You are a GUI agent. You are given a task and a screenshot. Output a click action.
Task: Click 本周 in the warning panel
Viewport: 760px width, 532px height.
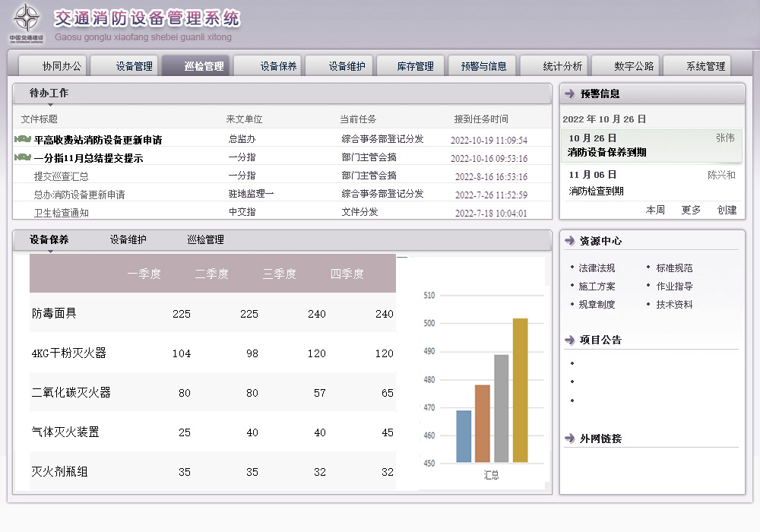click(x=655, y=210)
